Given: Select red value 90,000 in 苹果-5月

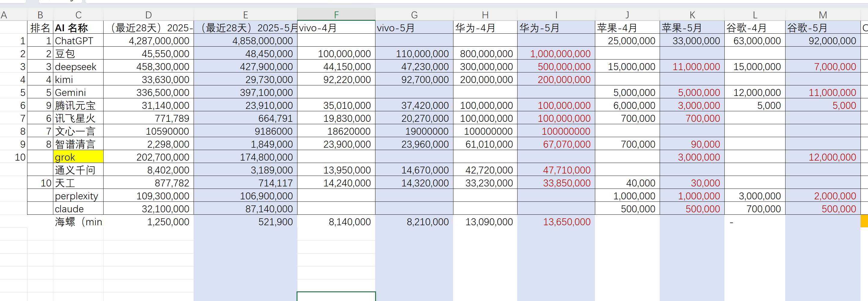Looking at the screenshot, I should coord(692,144).
